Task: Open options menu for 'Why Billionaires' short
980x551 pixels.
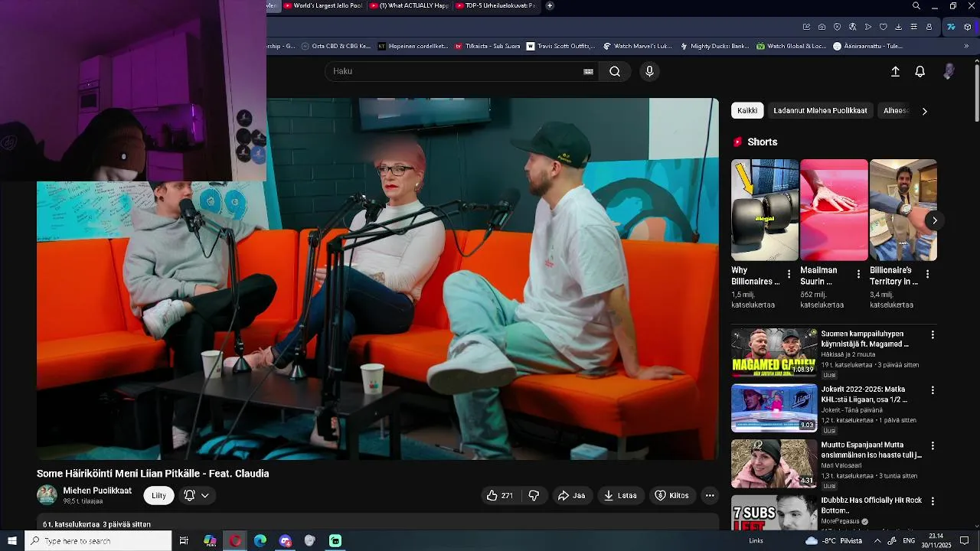Action: 789,274
